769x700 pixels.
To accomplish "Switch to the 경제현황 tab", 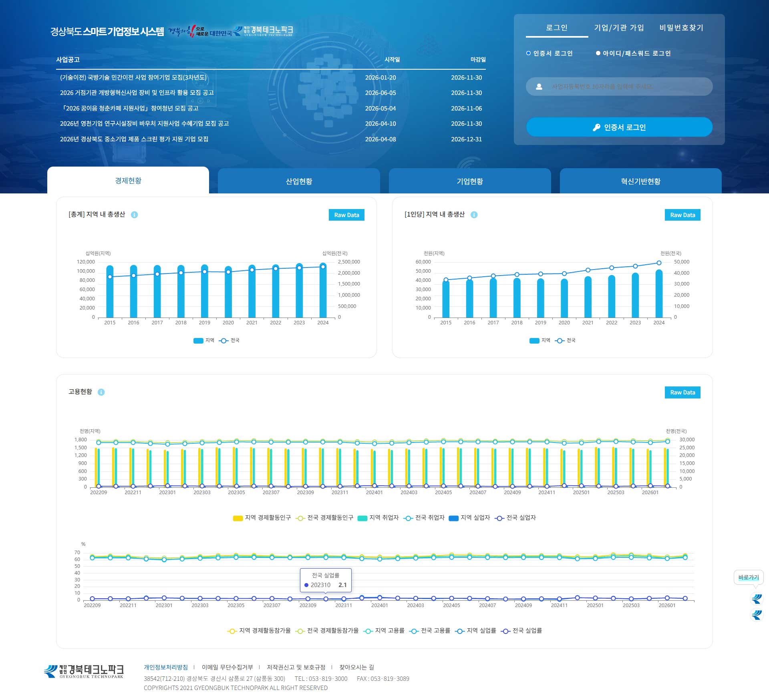I will tap(128, 181).
